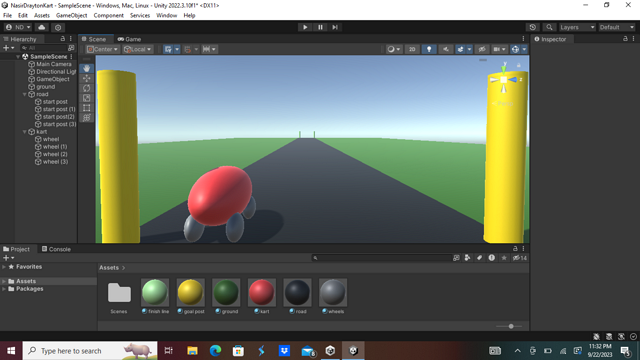Toggle scene lighting lightbulb
640x360 pixels.
coord(429,49)
